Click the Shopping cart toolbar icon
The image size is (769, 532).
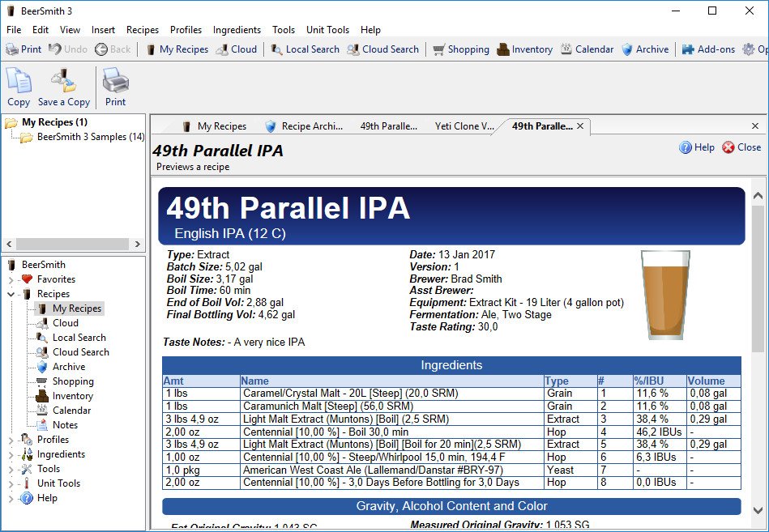439,49
